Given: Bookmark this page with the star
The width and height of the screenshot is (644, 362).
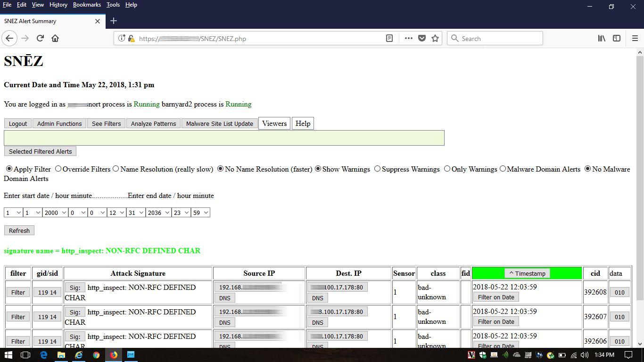Looking at the screenshot, I should pos(435,38).
